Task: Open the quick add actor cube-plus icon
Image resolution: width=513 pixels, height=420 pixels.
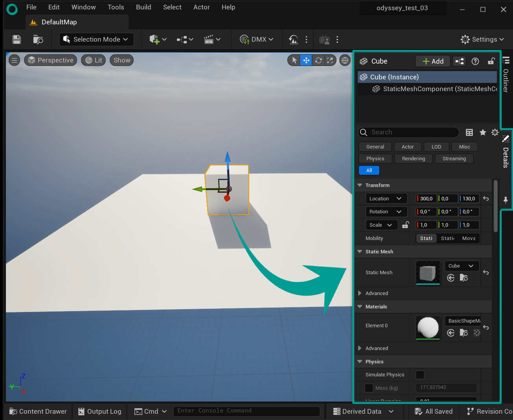Action: (154, 39)
